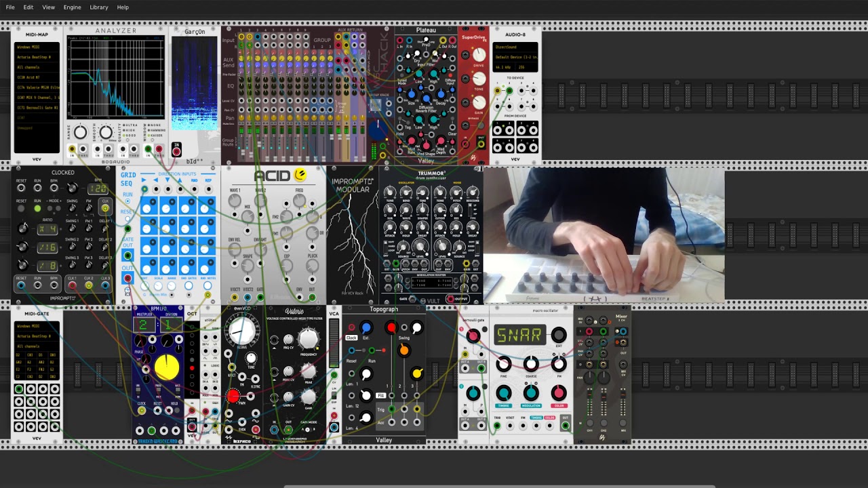Viewport: 868px width, 488px height.
Task: Open the Help menu
Action: [x=123, y=7]
